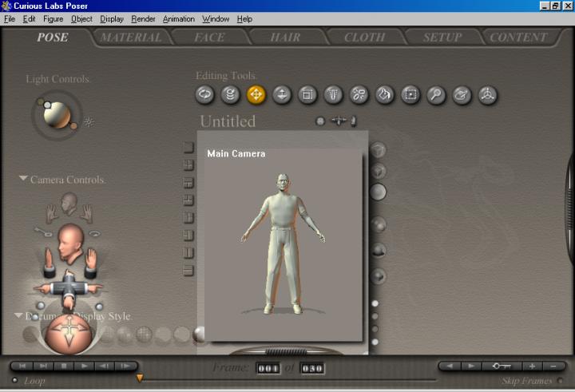This screenshot has width=575, height=392.
Task: Select the Chain Break tool
Action: click(359, 95)
